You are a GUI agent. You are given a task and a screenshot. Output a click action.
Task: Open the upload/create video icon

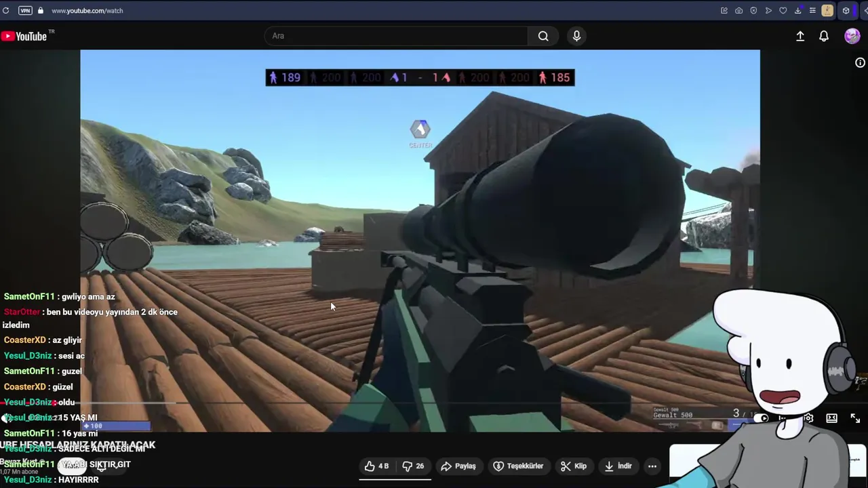click(800, 36)
